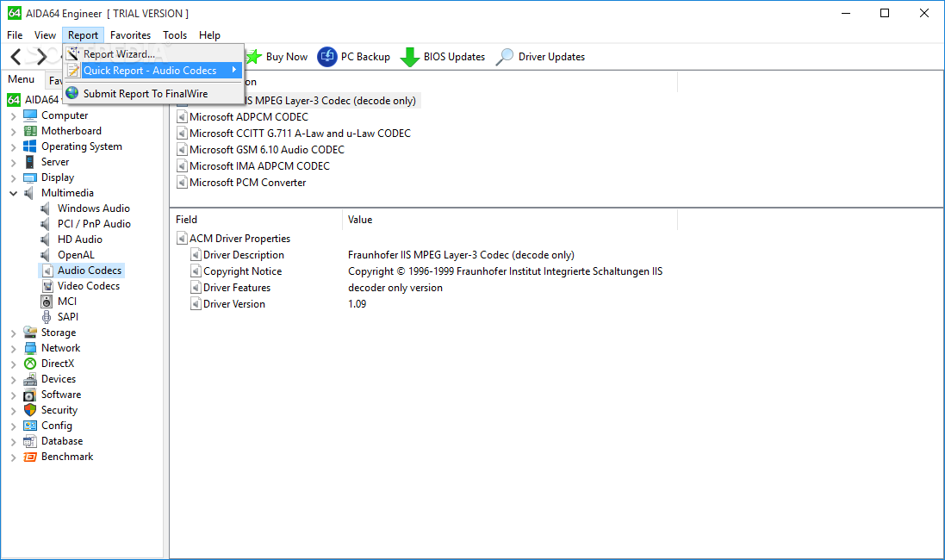Click the Server tower icon
The height and width of the screenshot is (560, 945).
coord(29,162)
